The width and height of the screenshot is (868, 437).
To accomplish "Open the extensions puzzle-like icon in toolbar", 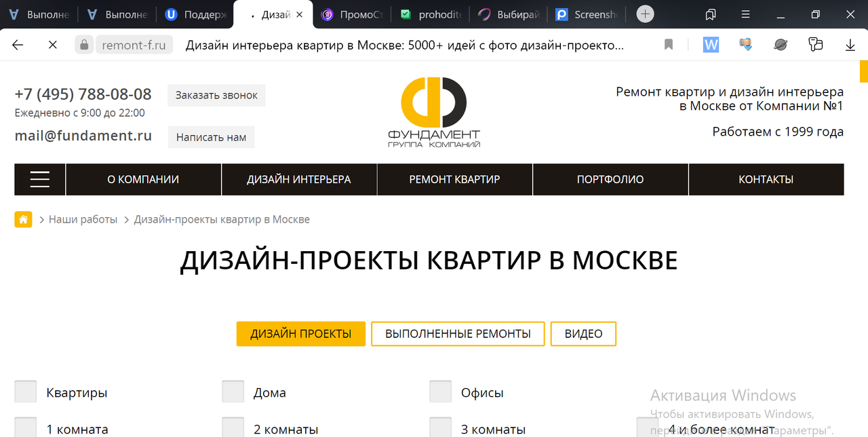I will coord(816,45).
